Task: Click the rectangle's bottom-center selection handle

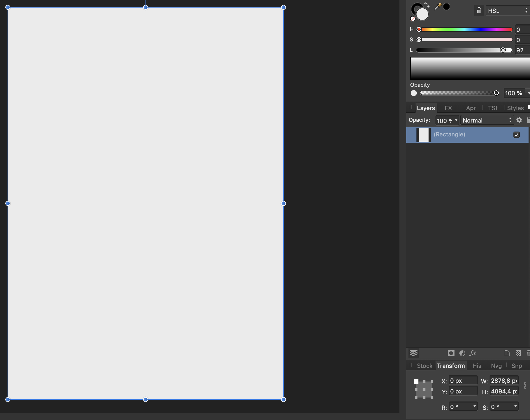Action: 145,400
